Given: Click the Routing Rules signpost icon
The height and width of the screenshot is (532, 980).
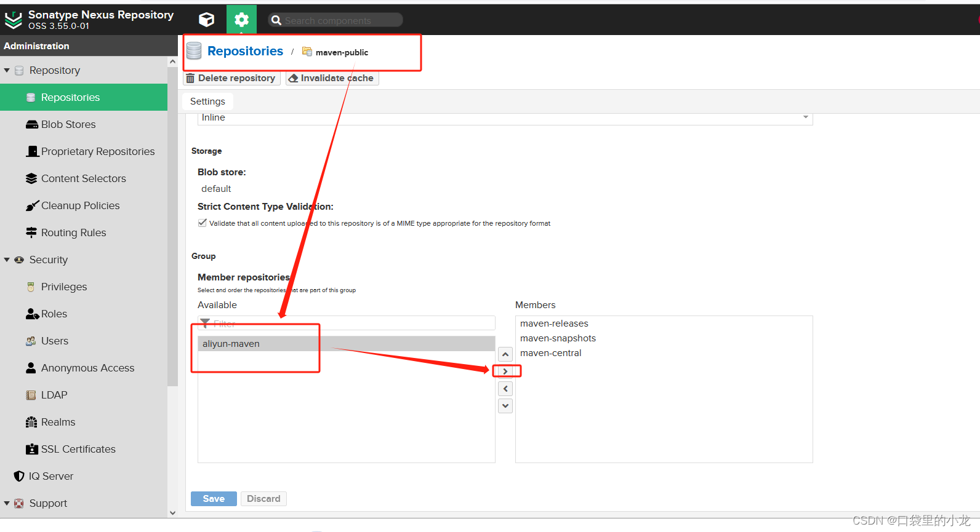Looking at the screenshot, I should (31, 232).
